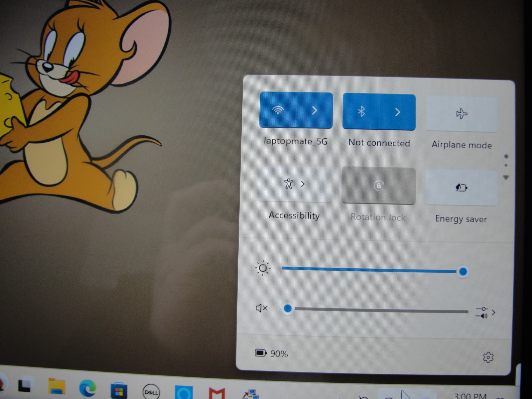Image resolution: width=532 pixels, height=399 pixels.
Task: Open battery settings showing 90%
Action: (271, 353)
